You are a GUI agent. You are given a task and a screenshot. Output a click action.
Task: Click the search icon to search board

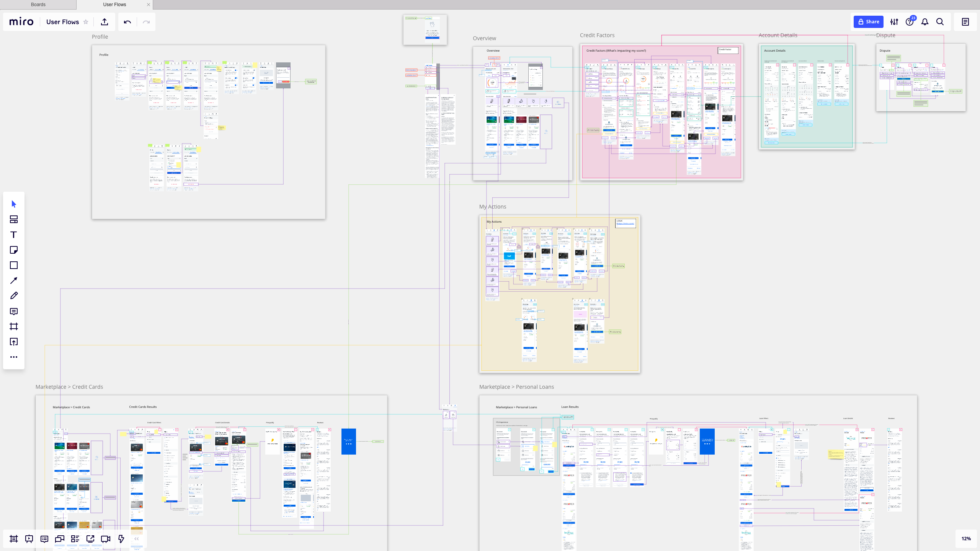940,21
